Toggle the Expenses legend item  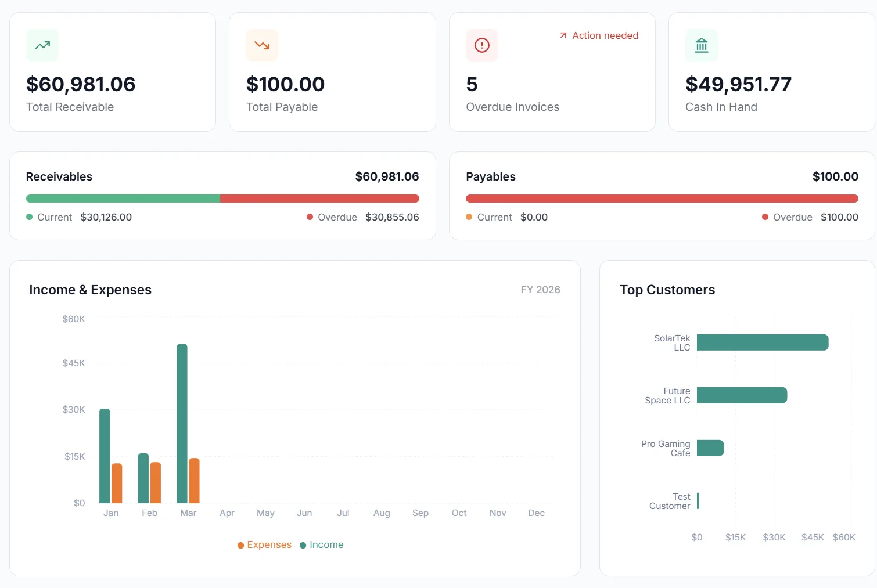tap(264, 544)
